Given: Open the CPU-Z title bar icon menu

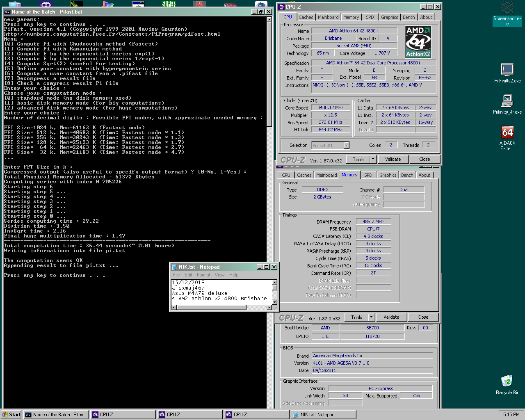Looking at the screenshot, I should coord(281,7).
